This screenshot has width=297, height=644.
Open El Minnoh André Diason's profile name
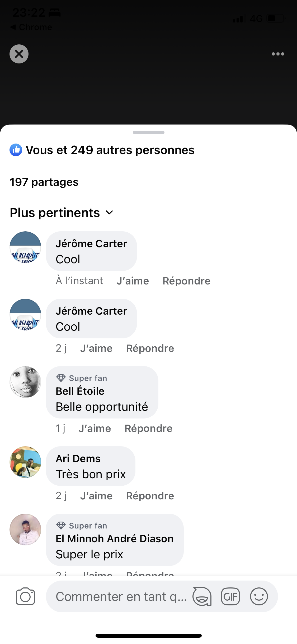115,539
